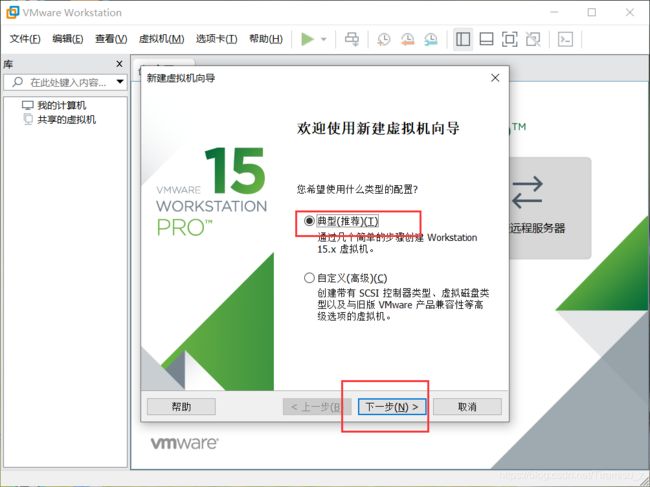The width and height of the screenshot is (650, 487).
Task: Open the 选项卡(T) menu
Action: (x=216, y=39)
